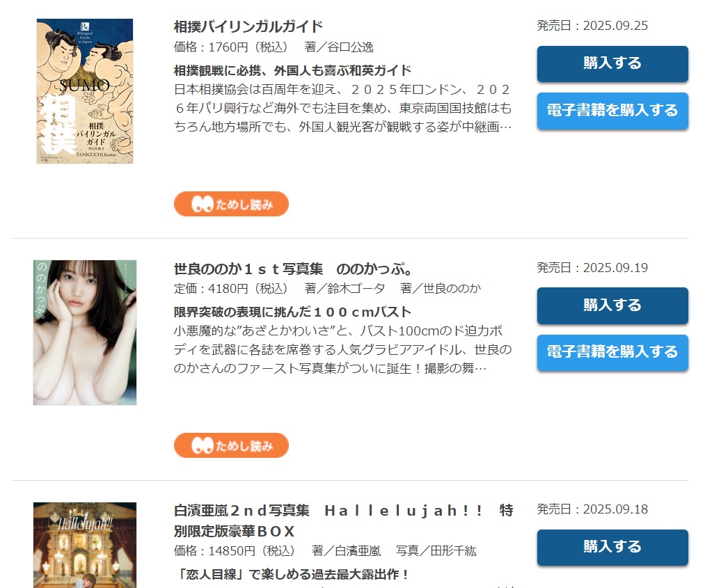Click the 限界突破の表現に挑んだ headline
The image size is (705, 588).
[293, 312]
